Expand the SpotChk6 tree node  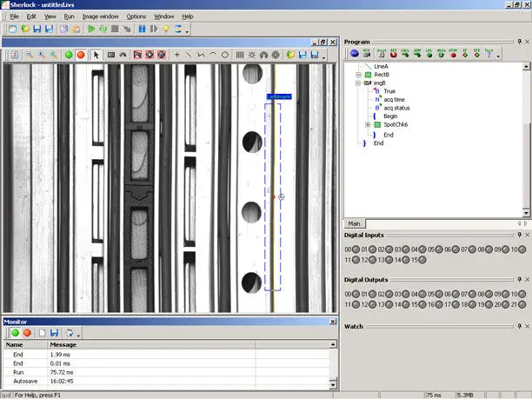tap(369, 125)
